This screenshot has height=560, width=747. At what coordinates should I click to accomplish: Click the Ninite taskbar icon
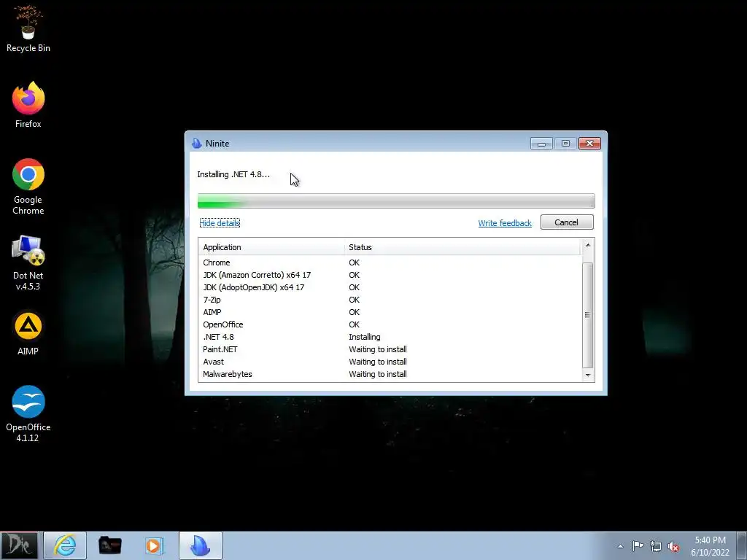pyautogui.click(x=201, y=545)
